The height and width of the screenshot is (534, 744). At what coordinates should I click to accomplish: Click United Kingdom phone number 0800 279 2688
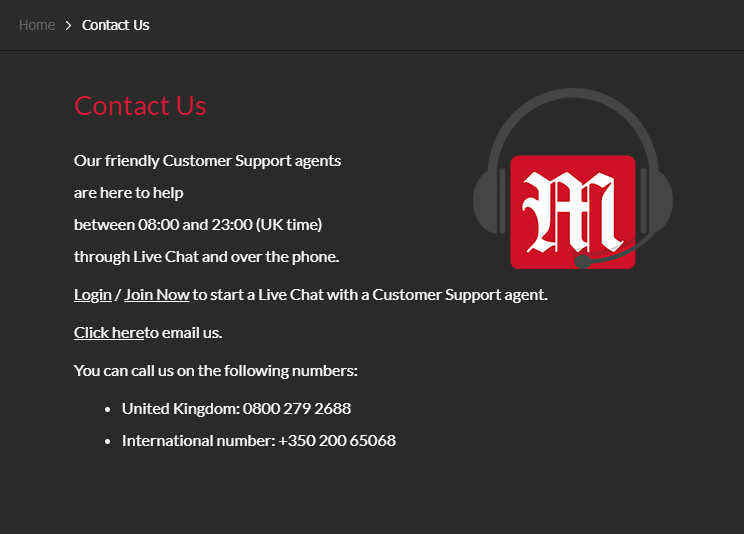297,409
